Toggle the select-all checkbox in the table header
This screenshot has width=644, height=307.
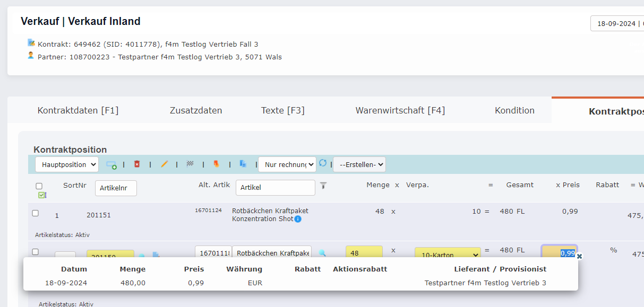38,185
